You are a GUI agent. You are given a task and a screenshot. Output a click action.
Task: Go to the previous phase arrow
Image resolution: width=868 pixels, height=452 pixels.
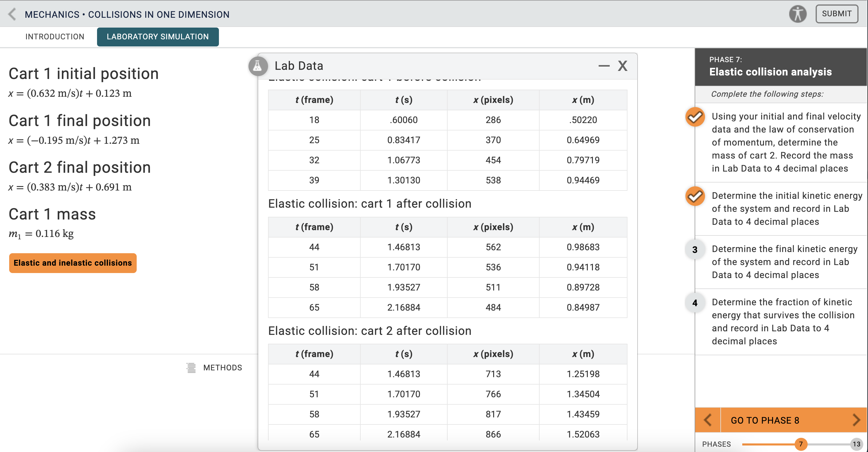(x=708, y=420)
